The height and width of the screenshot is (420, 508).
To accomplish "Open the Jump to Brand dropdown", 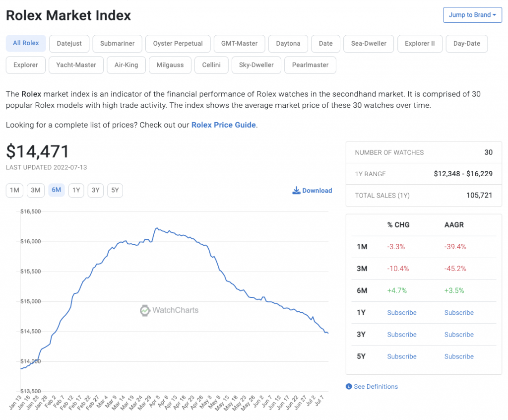I will [x=472, y=15].
